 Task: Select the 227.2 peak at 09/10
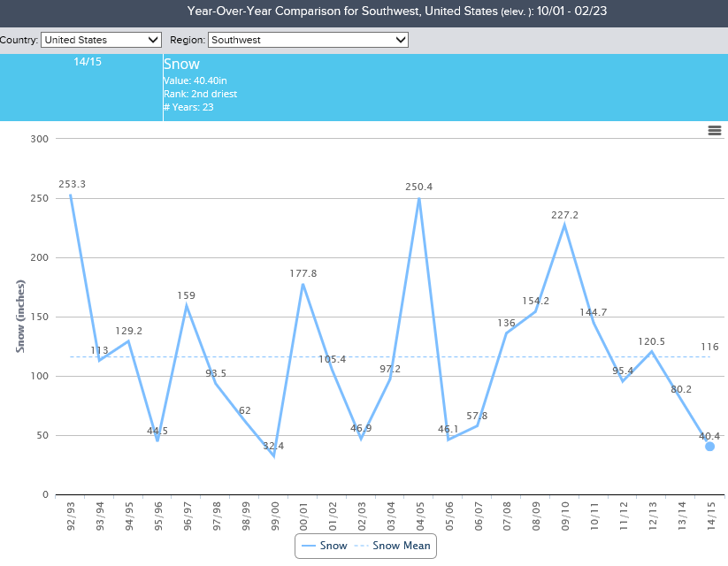(563, 226)
